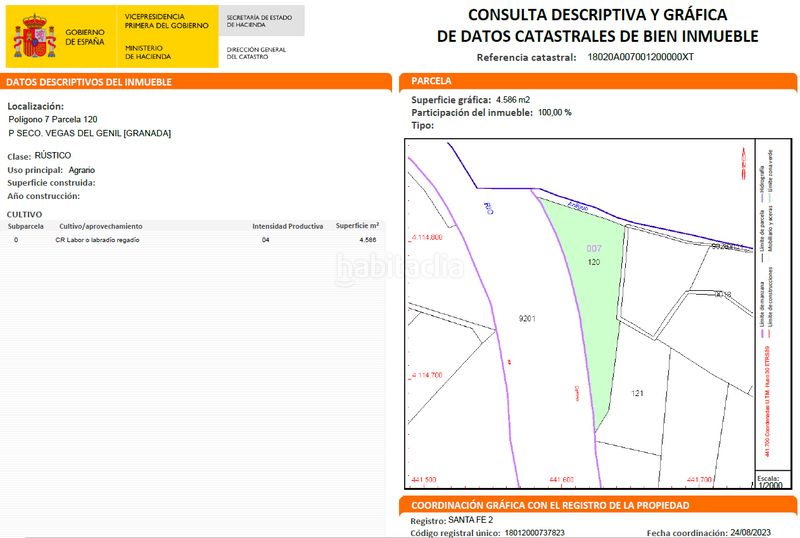This screenshot has width=800, height=538.
Task: Click the '441.600' coordinate label
Action: click(x=561, y=480)
